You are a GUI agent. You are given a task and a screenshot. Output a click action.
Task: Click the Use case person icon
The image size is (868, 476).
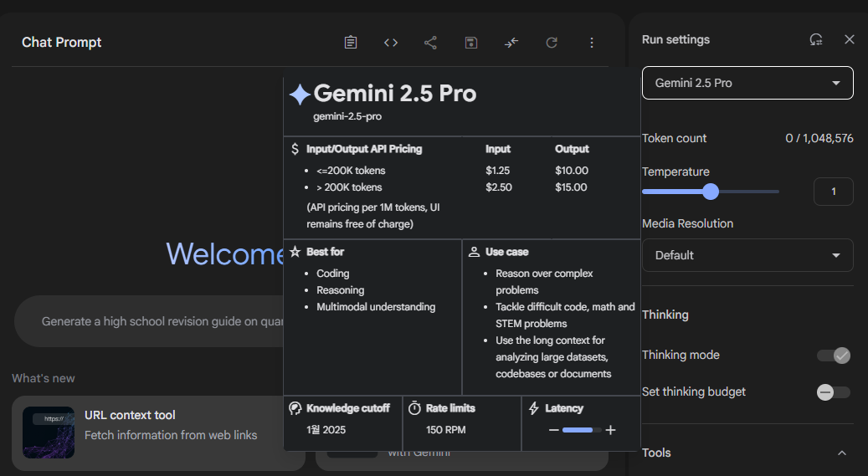[x=474, y=252]
